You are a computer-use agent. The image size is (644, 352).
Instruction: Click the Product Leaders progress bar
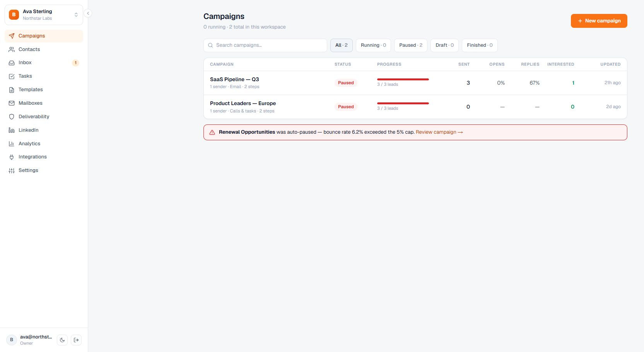403,104
